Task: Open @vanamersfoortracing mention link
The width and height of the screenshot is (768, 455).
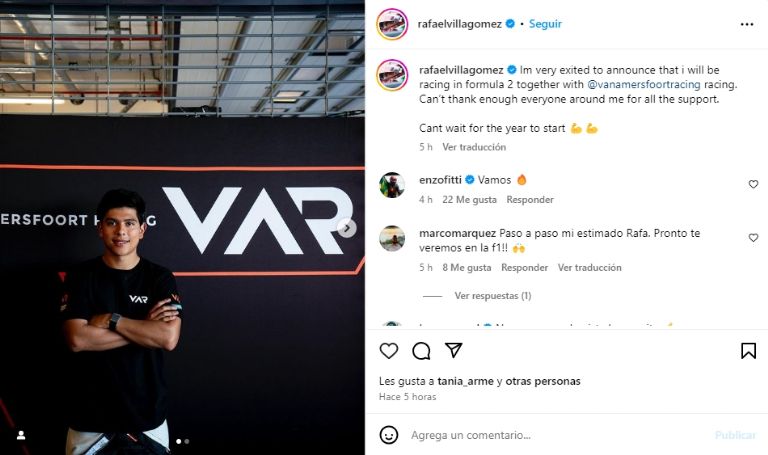Action: [644, 84]
